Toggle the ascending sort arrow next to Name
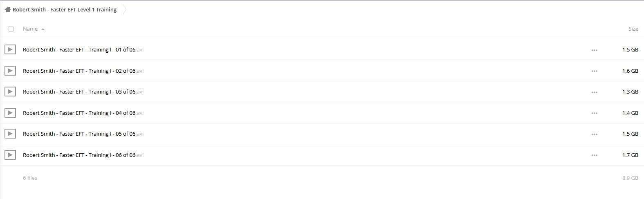The image size is (644, 199). pos(43,29)
